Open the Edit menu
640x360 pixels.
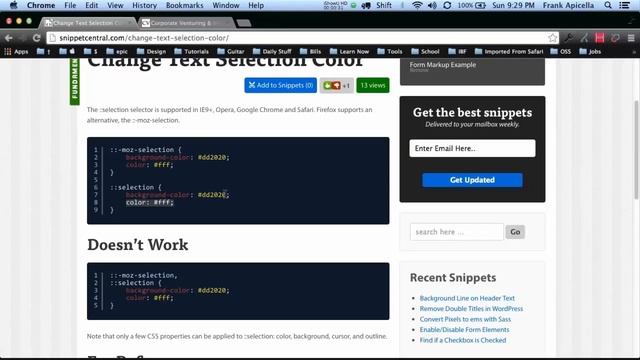click(91, 5)
